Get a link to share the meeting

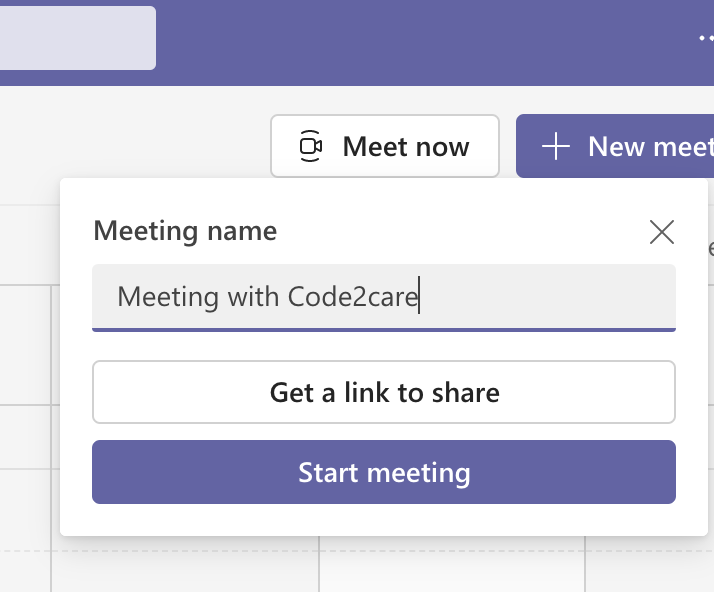(384, 392)
